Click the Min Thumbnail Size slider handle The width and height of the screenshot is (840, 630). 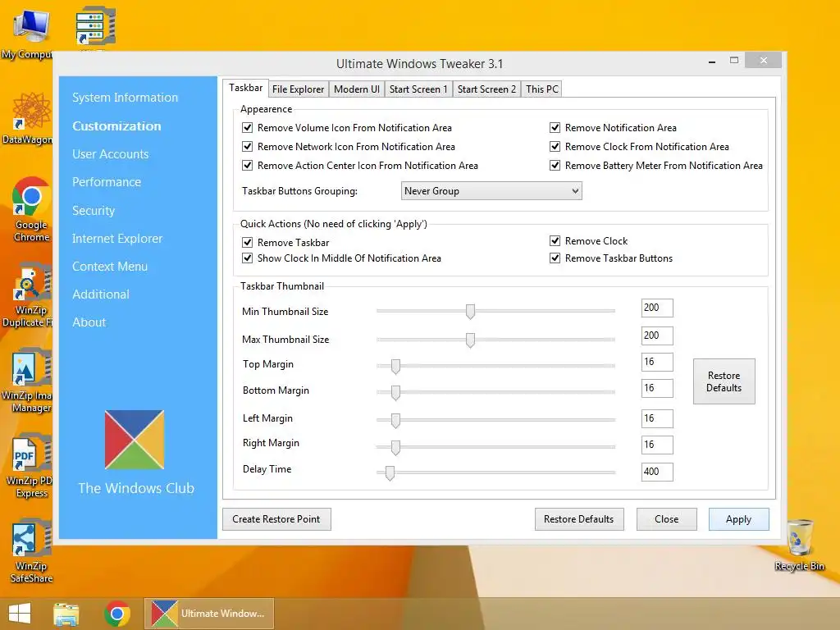pyautogui.click(x=470, y=311)
